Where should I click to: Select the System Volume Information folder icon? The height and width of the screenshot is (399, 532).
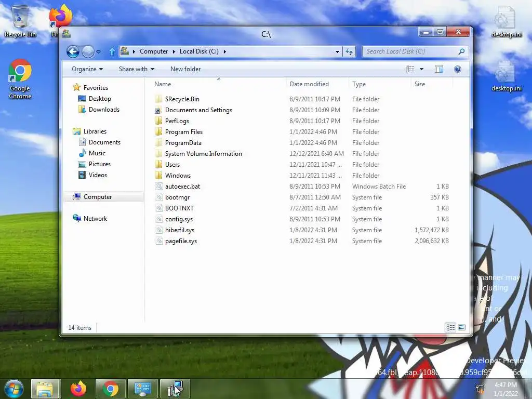[158, 154]
